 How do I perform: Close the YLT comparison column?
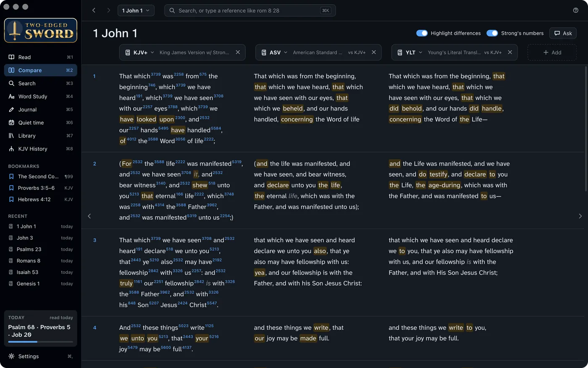510,52
